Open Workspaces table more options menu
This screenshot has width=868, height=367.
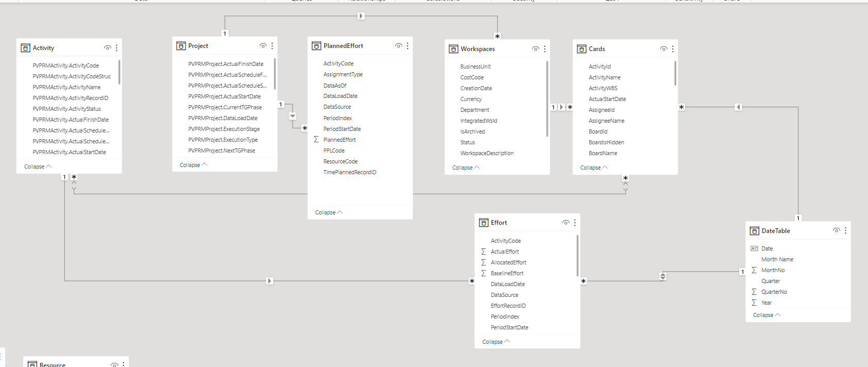(x=545, y=49)
